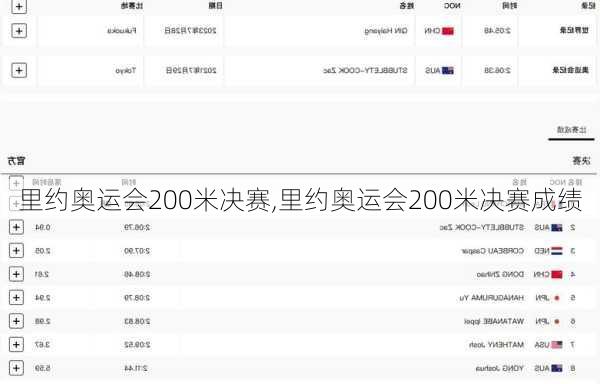Select time behind value 2.61

pyautogui.click(x=42, y=274)
